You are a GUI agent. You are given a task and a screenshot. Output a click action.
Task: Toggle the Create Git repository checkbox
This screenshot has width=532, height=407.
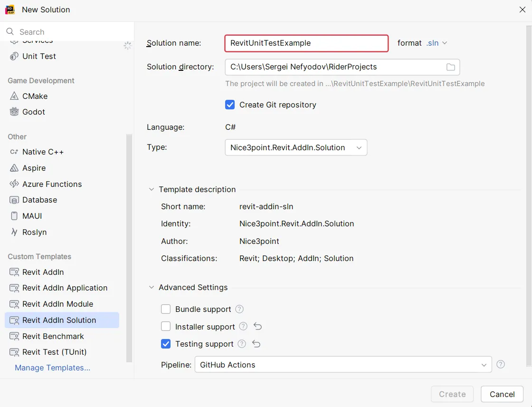pyautogui.click(x=230, y=105)
